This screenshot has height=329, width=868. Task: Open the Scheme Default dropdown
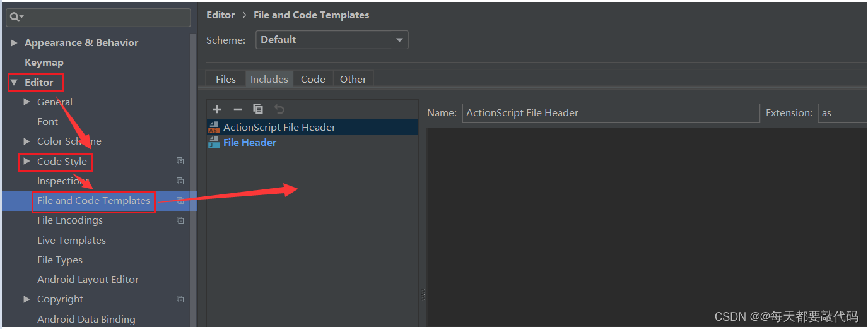(x=332, y=40)
